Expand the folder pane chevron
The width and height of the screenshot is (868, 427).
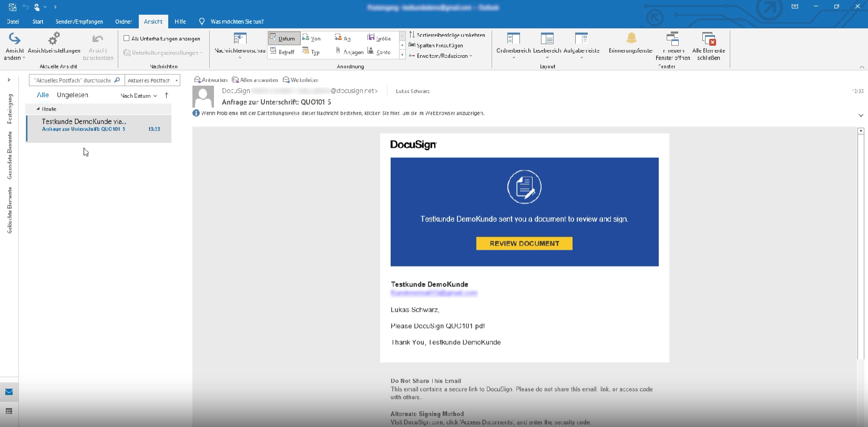(x=9, y=80)
